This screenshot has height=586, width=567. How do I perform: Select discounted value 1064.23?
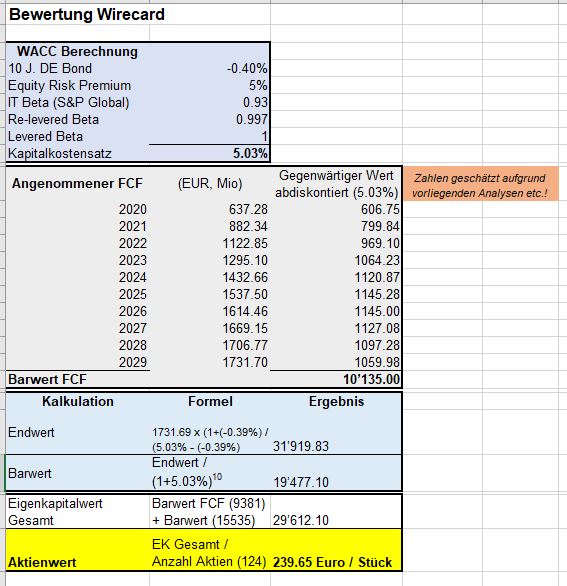pos(377,260)
